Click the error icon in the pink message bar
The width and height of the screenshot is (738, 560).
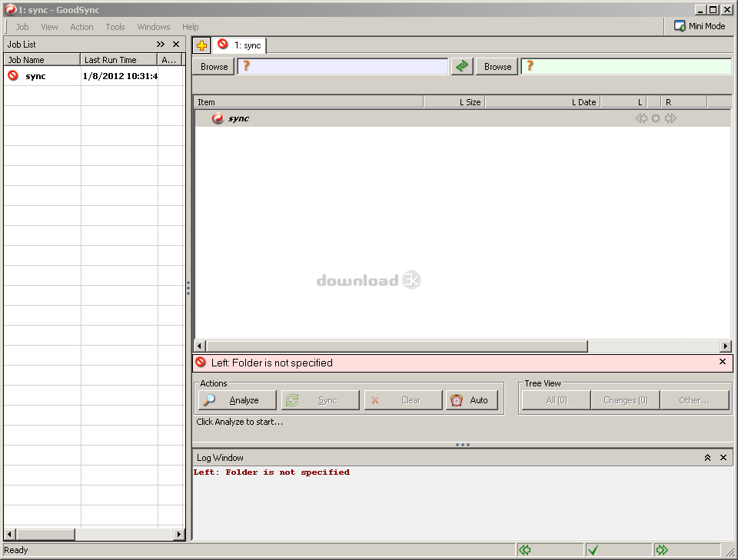201,362
